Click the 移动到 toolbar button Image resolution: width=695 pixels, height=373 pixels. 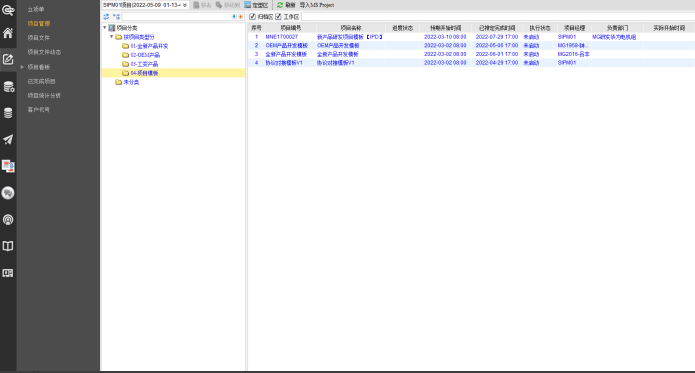point(228,5)
